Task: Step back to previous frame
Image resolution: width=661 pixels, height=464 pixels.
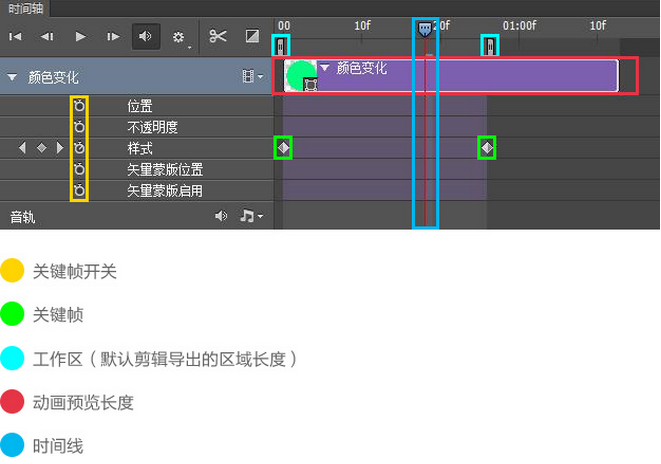Action: (47, 37)
